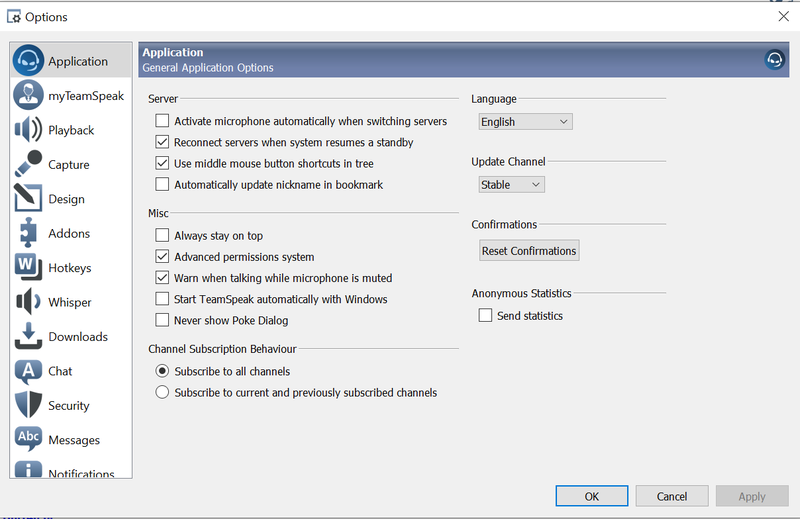Open Addons puzzle piece icon
This screenshot has width=800, height=519.
pyautogui.click(x=29, y=233)
